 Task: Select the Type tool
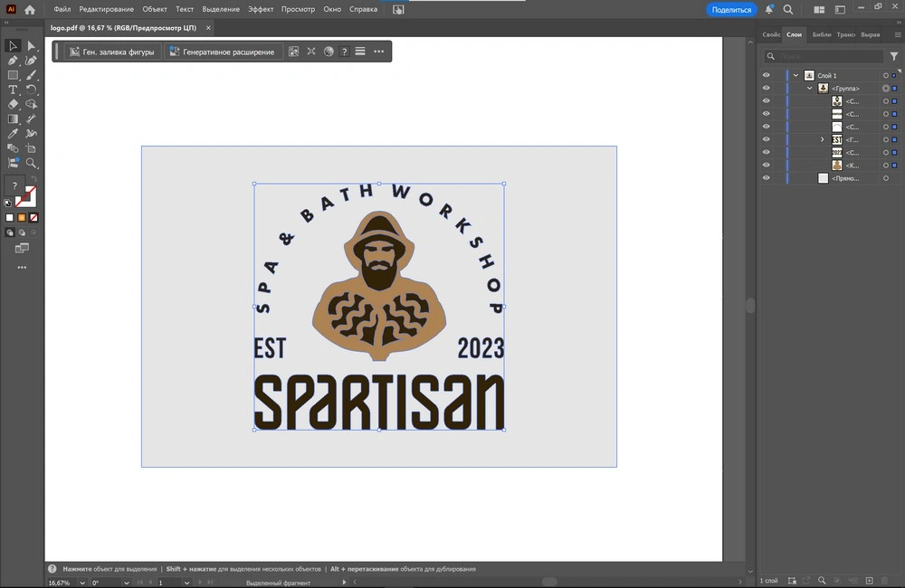(x=14, y=90)
